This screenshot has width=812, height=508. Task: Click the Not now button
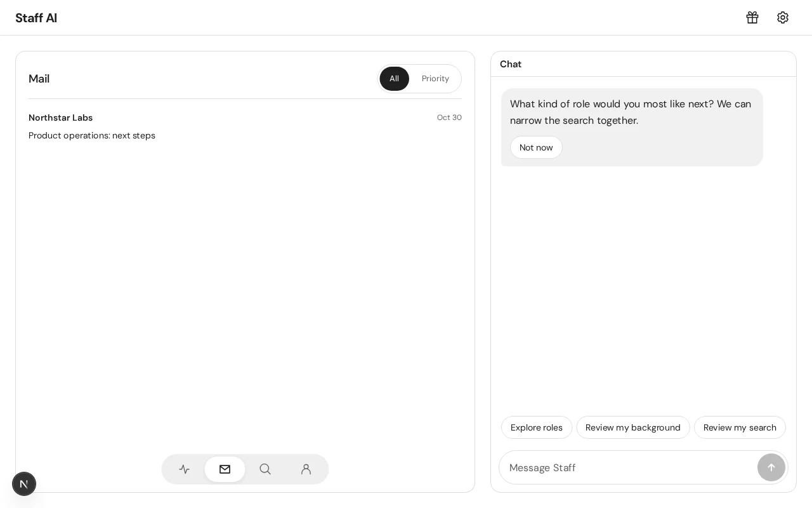[536, 147]
